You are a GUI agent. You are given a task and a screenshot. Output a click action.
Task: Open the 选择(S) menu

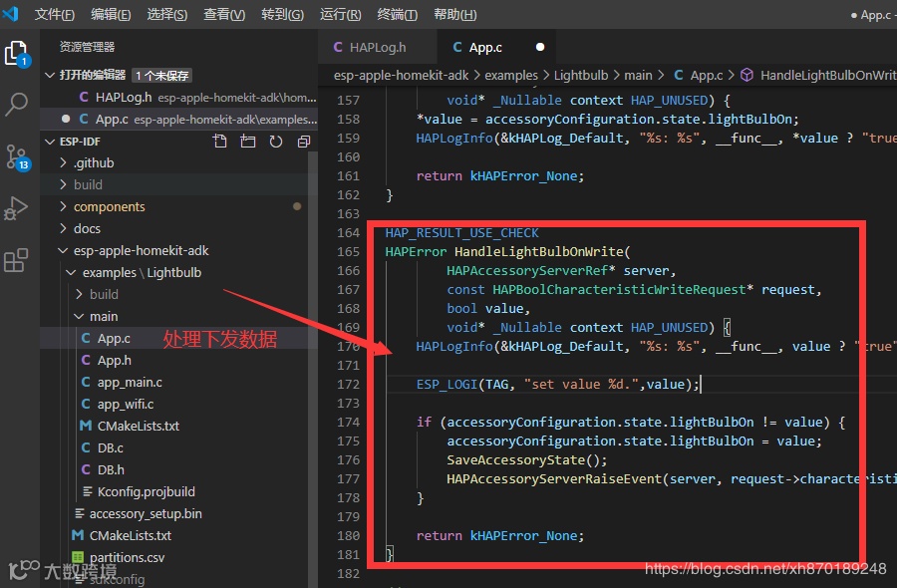pyautogui.click(x=167, y=14)
